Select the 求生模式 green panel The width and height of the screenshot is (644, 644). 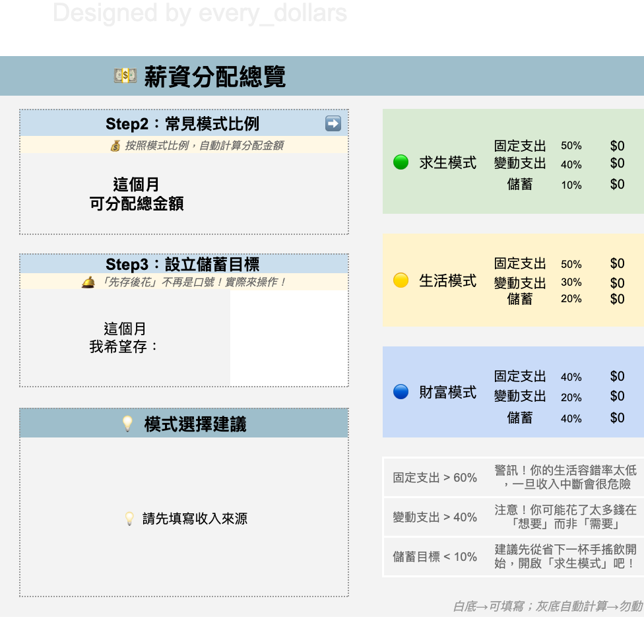point(513,162)
